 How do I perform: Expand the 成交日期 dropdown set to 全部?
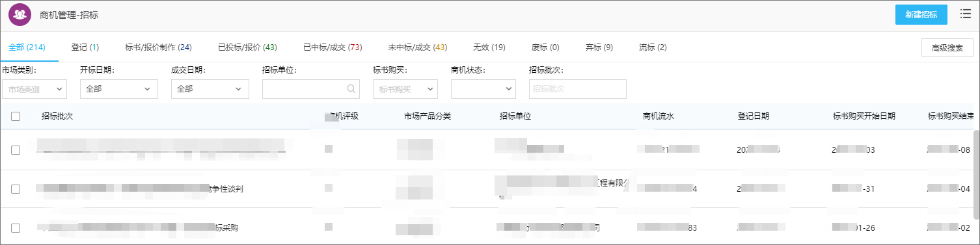point(210,89)
